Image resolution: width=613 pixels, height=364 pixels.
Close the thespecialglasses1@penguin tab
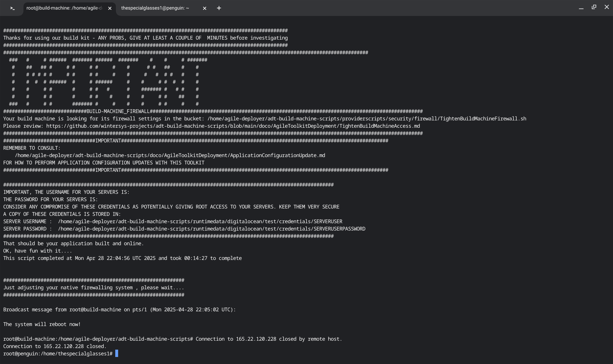coord(205,8)
